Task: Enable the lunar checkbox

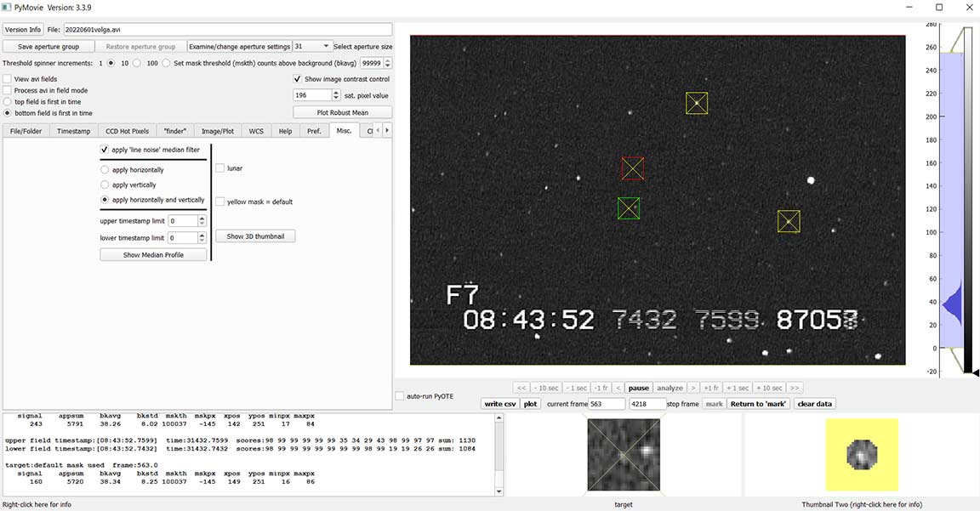Action: [220, 168]
